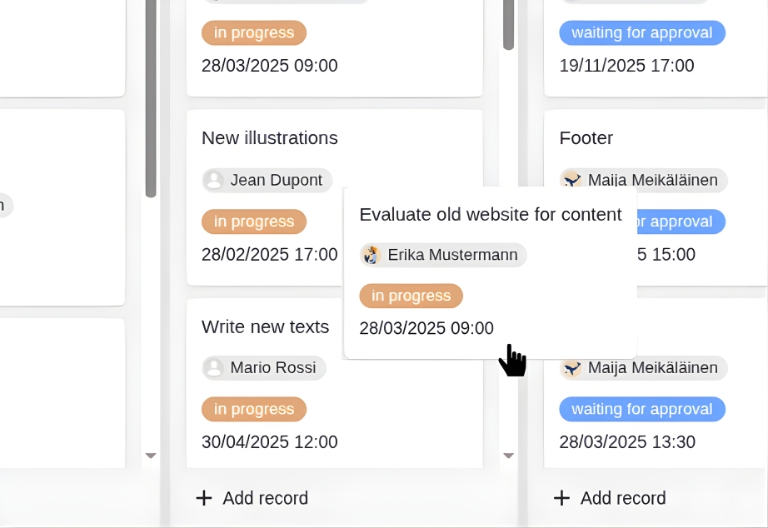
Task: Click Erika Mustermann's avatar icon
Action: click(x=371, y=255)
